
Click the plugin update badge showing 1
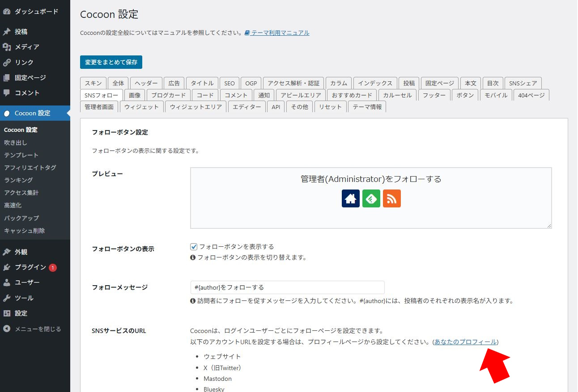[53, 268]
